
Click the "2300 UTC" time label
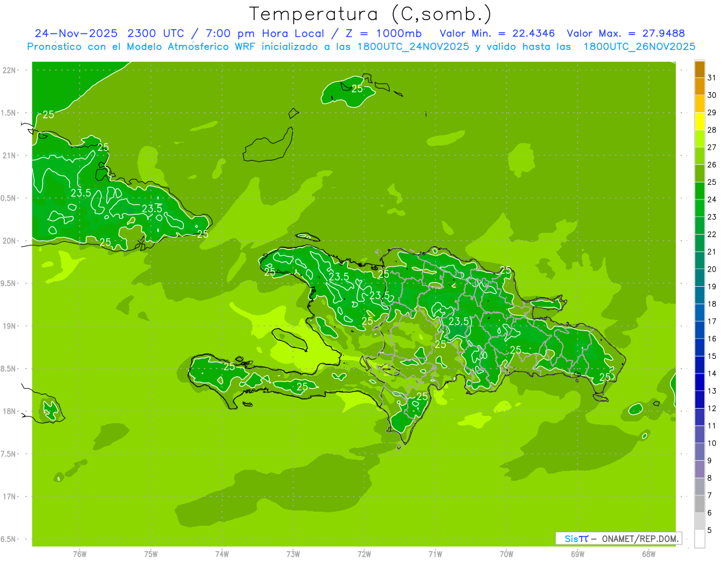[156, 33]
